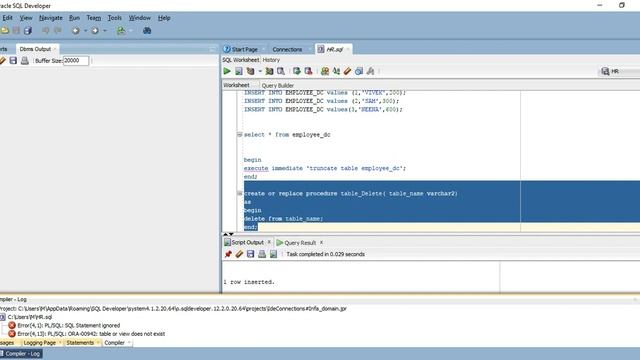Clear the Dbms Output with eraser icon

(x=2, y=61)
